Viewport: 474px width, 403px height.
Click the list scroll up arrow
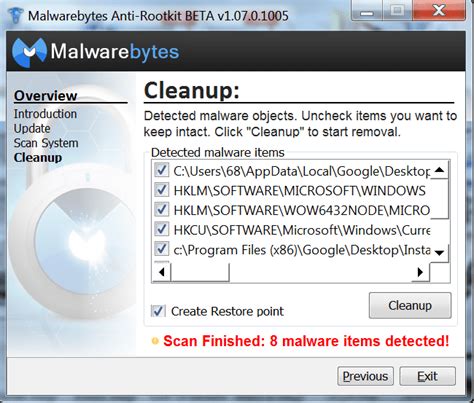439,170
